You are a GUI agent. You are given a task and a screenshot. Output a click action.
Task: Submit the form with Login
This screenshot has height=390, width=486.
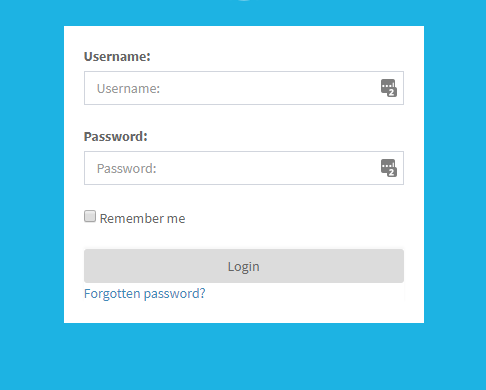(x=244, y=266)
